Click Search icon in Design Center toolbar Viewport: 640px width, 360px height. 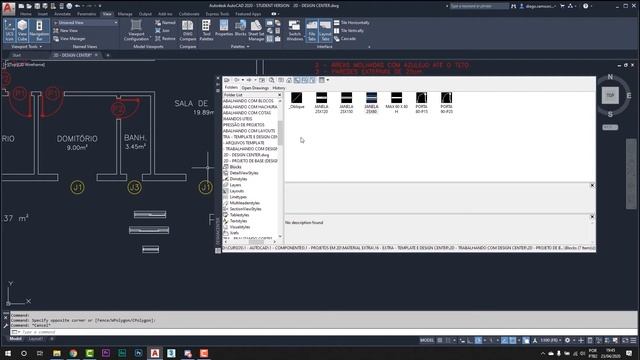(x=271, y=80)
